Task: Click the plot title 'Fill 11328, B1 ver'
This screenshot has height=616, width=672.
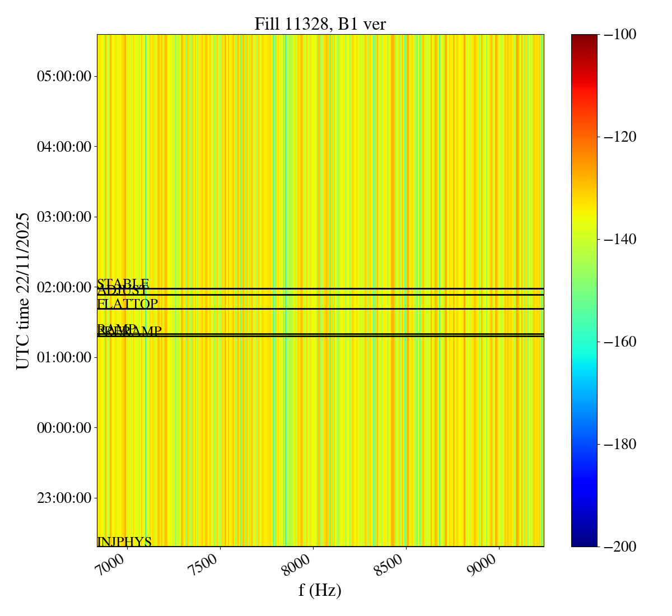Action: 320,24
